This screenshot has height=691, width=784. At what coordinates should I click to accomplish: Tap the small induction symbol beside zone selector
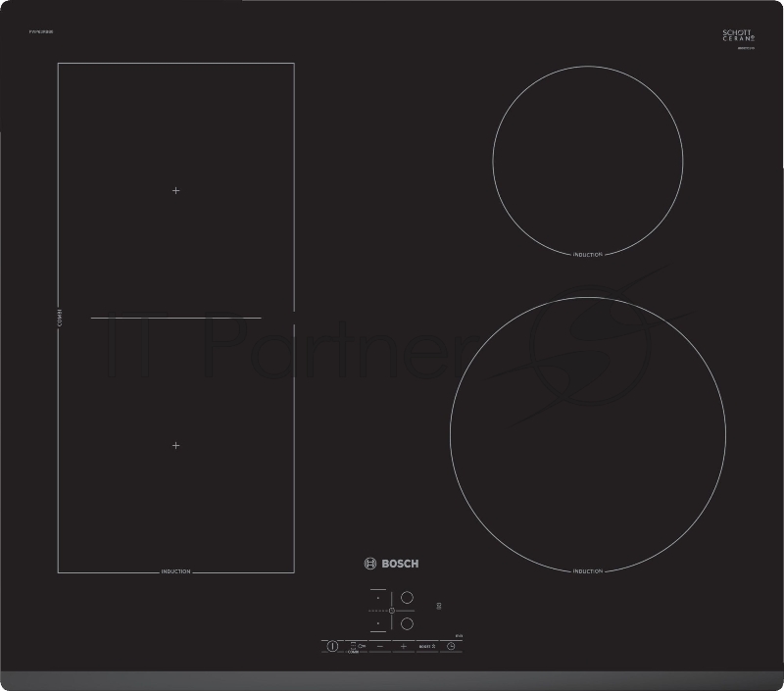(x=440, y=606)
